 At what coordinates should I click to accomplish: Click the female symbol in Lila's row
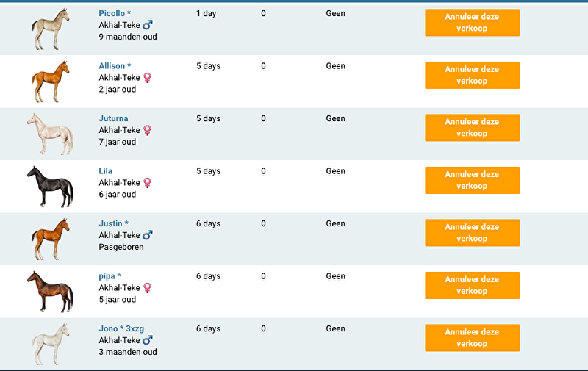tap(148, 182)
